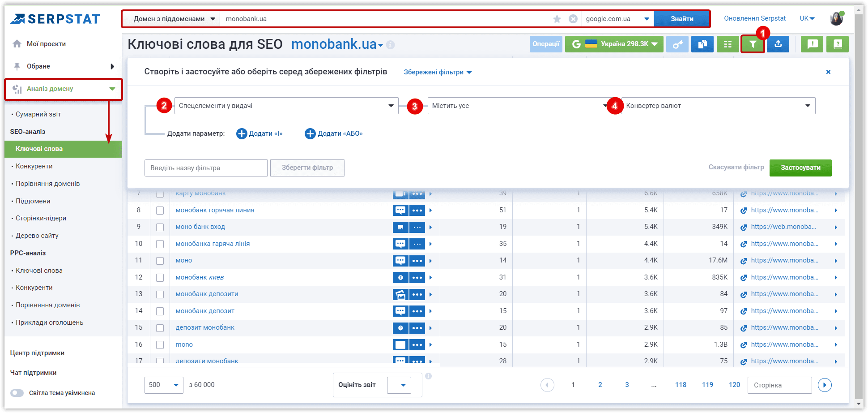
Task: Open 'Піддомени' in the sidebar
Action: tap(33, 201)
